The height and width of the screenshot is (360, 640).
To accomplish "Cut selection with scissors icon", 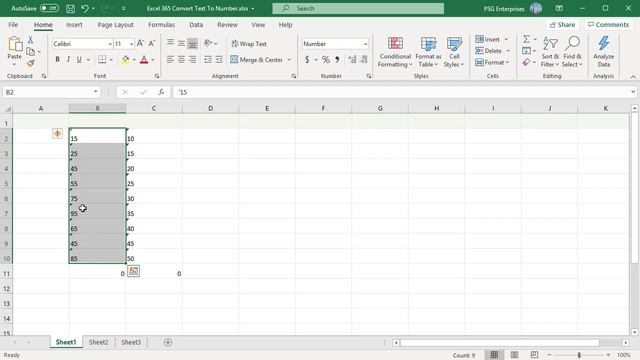I will click(30, 40).
